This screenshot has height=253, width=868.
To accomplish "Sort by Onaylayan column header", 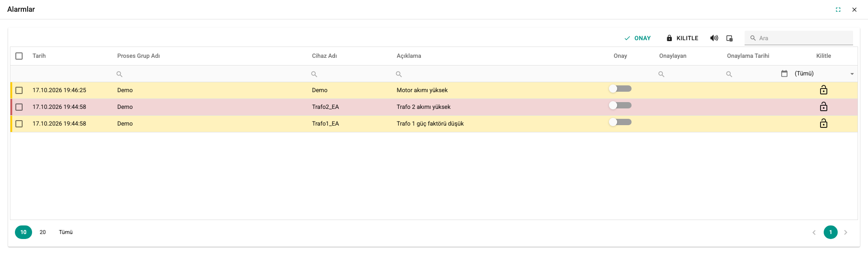I will click(673, 56).
